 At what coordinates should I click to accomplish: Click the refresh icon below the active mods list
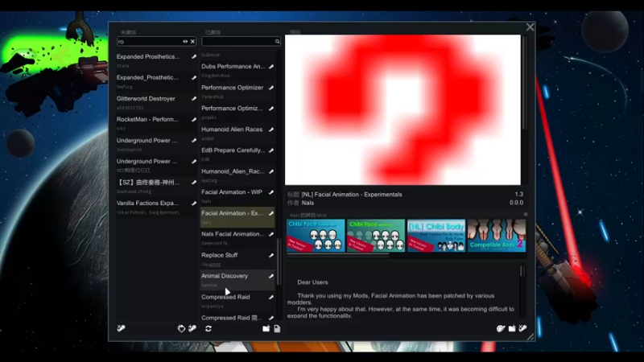coord(208,328)
